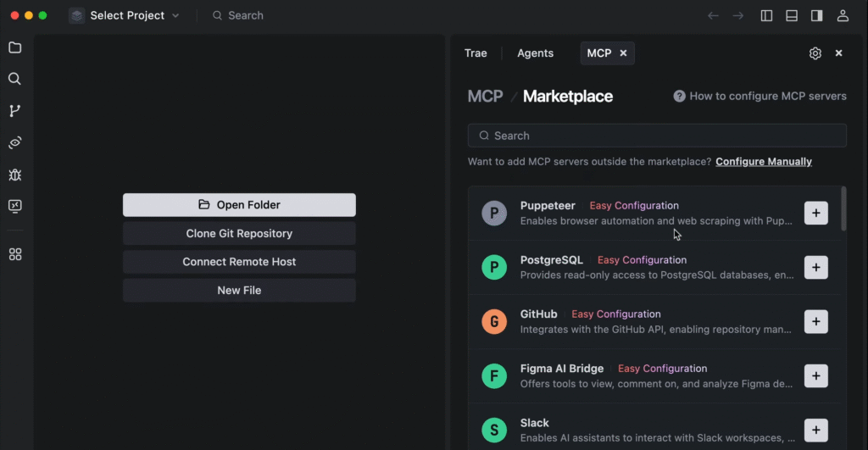Viewport: 868px width, 450px height.
Task: Click Clone Git Repository
Action: click(x=239, y=234)
